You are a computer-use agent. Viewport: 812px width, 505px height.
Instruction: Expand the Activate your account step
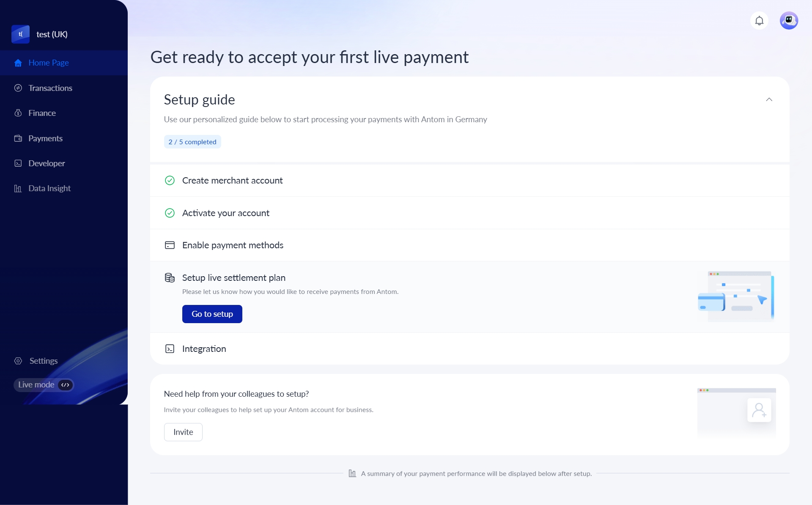pos(225,213)
